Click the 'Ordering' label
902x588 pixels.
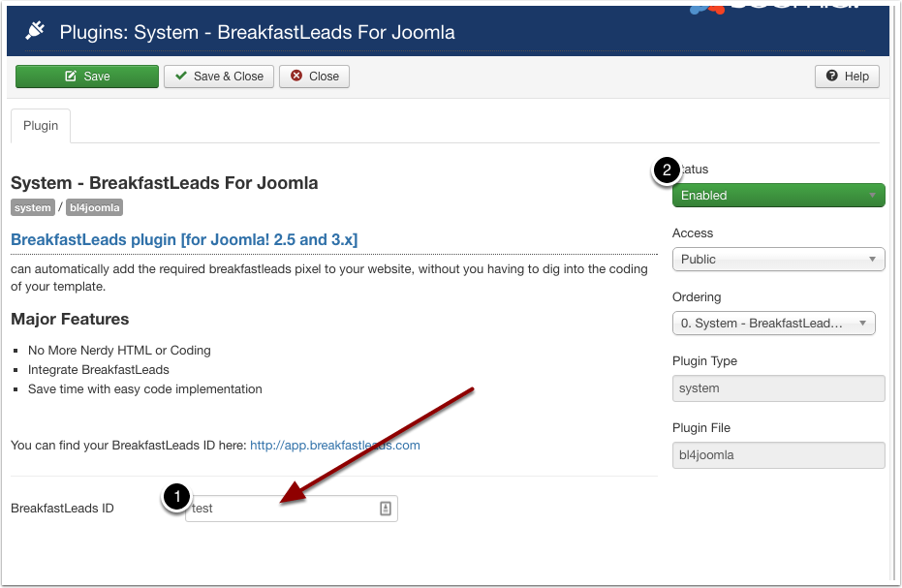pyautogui.click(x=697, y=297)
